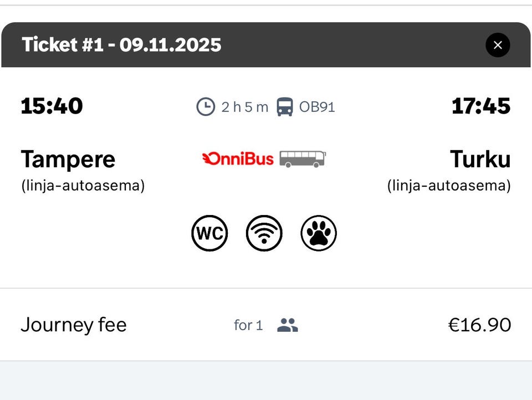
Task: Tap the WiFi amenity icon
Action: point(264,233)
